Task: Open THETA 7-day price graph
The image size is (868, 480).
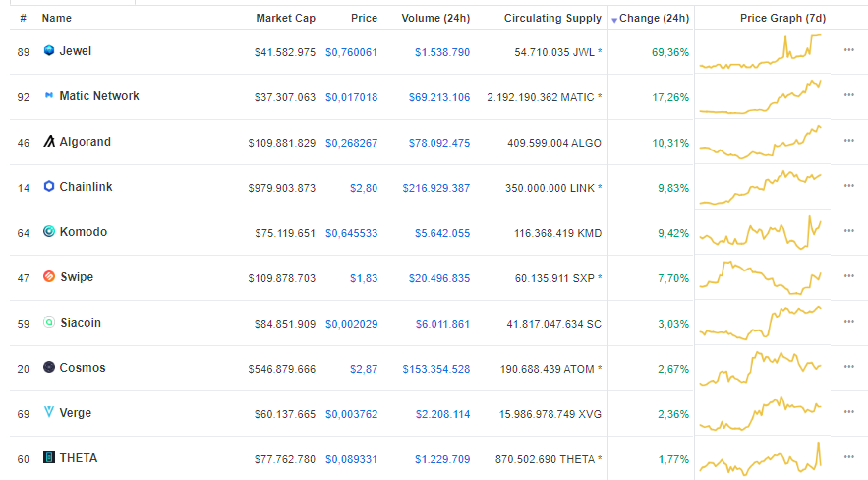Action: [x=761, y=459]
